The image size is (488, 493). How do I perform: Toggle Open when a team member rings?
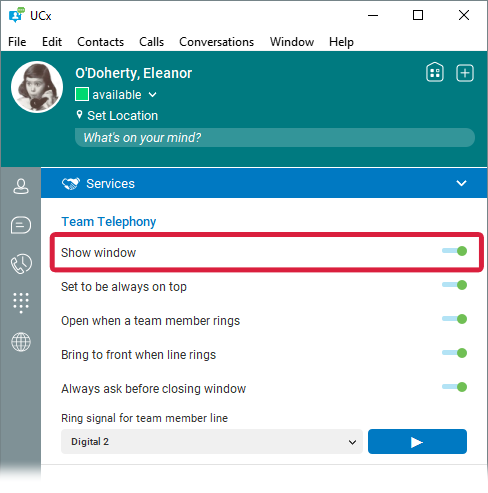coord(454,319)
